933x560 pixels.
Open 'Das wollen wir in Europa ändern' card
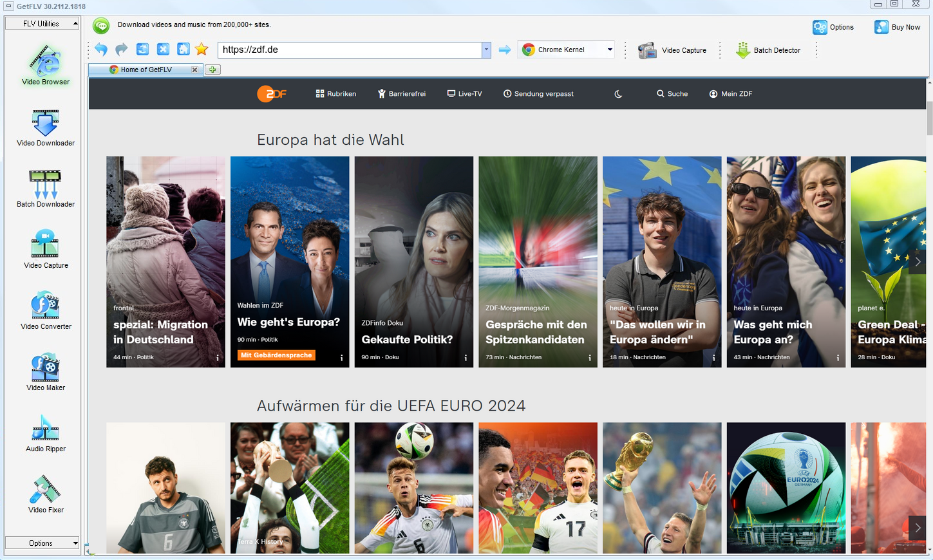point(662,262)
